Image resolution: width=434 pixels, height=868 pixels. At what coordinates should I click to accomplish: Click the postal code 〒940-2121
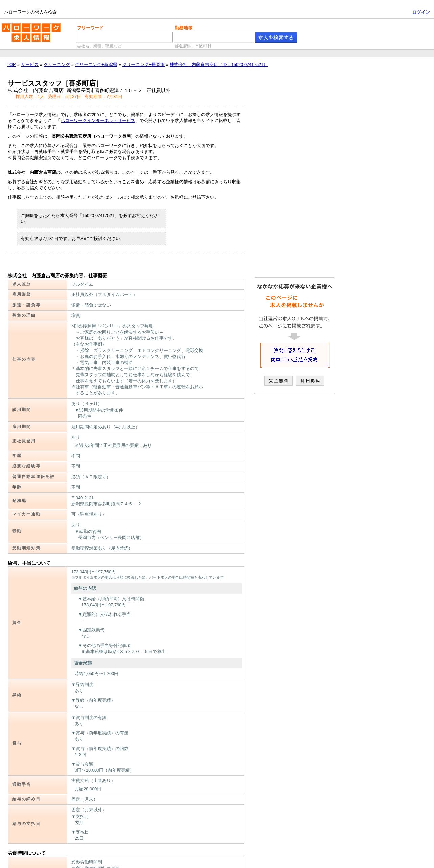click(x=82, y=498)
